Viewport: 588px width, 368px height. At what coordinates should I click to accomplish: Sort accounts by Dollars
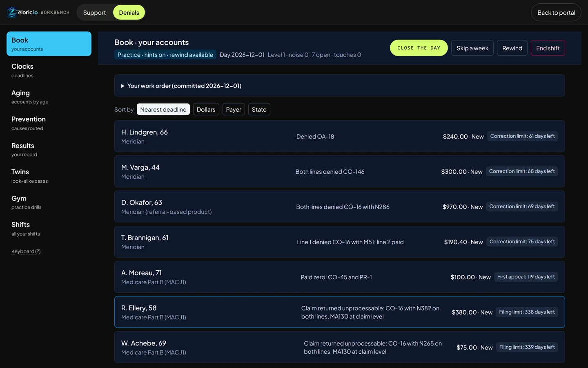[x=206, y=109]
